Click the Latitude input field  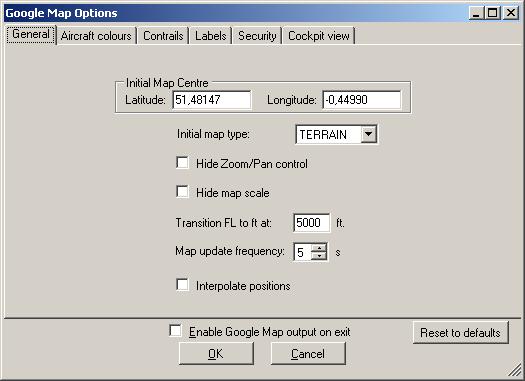[x=212, y=100]
